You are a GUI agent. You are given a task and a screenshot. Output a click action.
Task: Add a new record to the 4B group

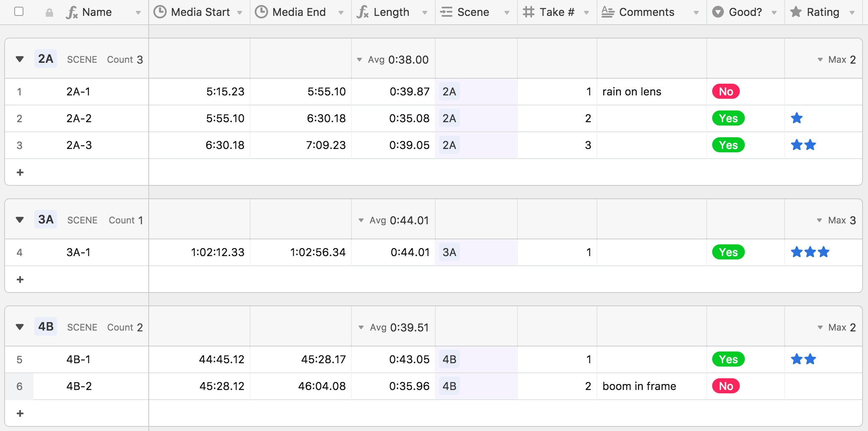20,413
